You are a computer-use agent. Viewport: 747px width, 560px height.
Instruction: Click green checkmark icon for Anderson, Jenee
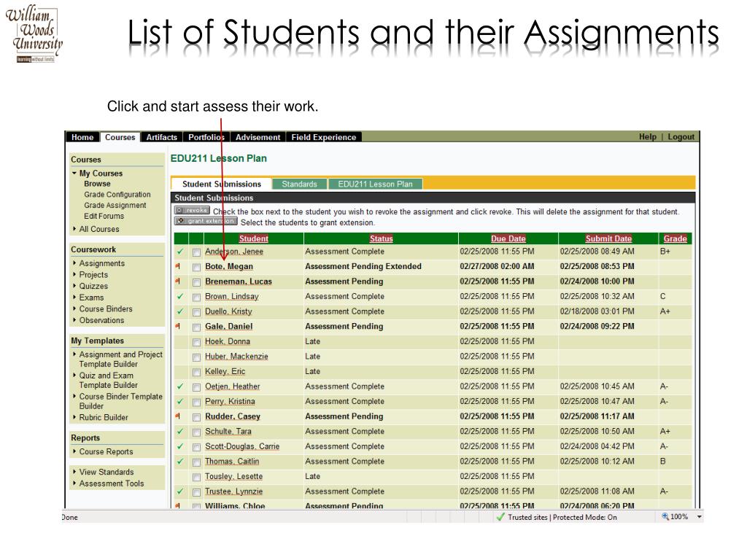click(180, 252)
